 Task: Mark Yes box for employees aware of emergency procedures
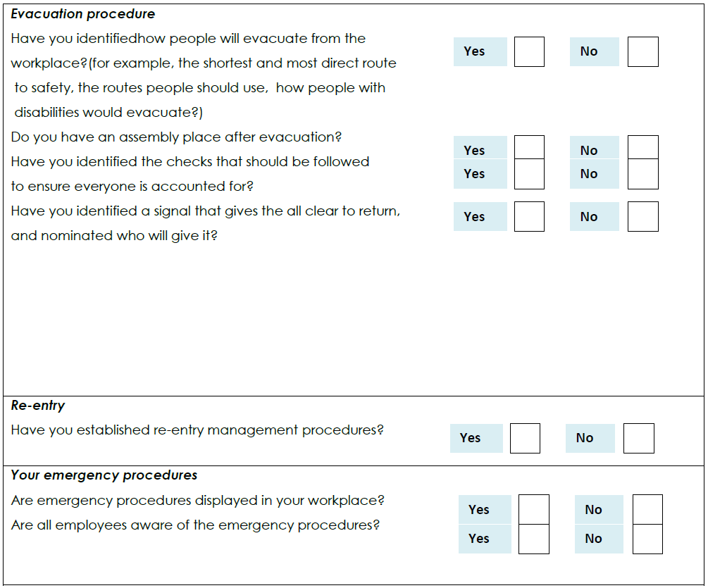click(x=533, y=539)
